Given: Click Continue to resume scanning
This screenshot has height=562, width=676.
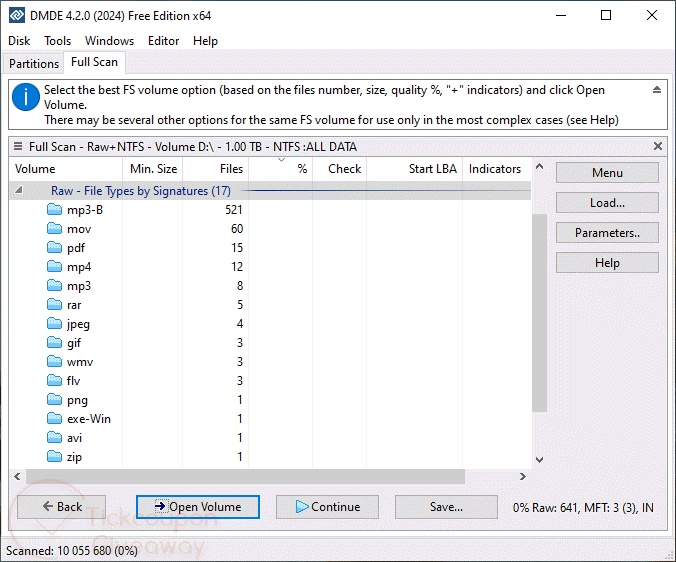Looking at the screenshot, I should tap(327, 507).
